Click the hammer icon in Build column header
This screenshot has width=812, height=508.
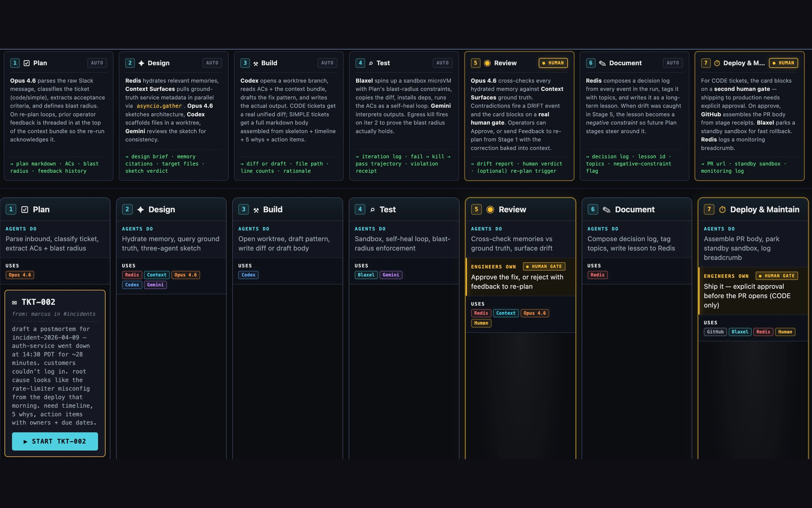coord(256,210)
